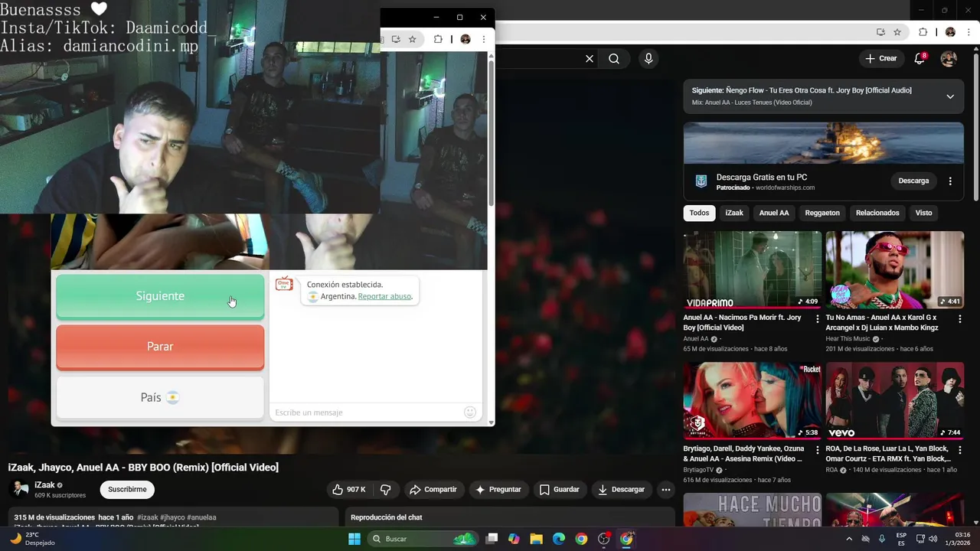
Task: Open Chrome profile avatar in YouTube window toolbar
Action: [950, 32]
